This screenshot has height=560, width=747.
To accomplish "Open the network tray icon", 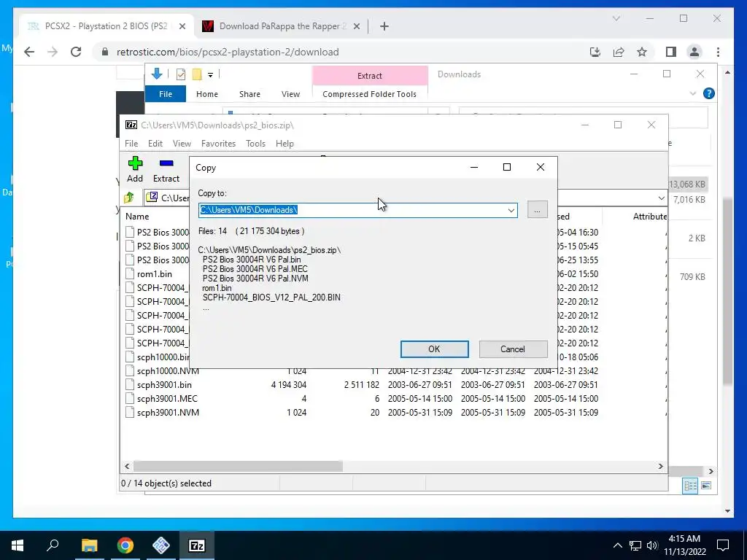I will point(635,545).
